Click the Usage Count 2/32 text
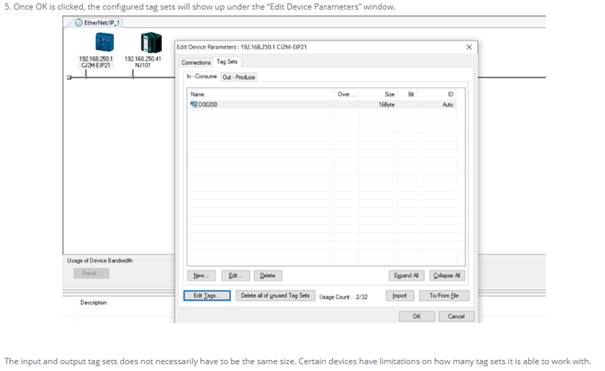The image size is (605, 371). [x=343, y=297]
